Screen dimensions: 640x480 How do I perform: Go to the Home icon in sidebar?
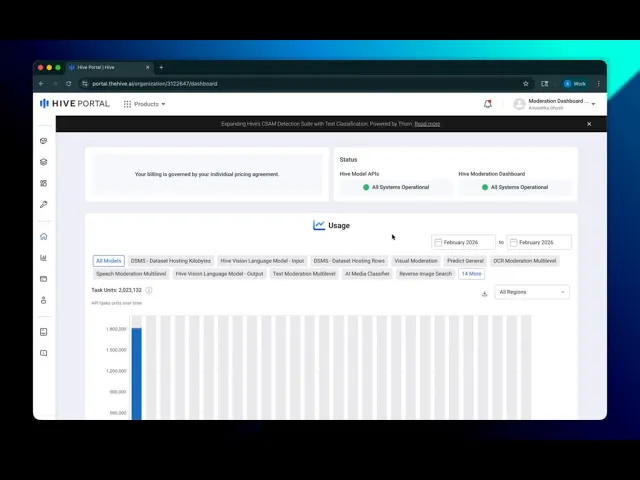44,236
